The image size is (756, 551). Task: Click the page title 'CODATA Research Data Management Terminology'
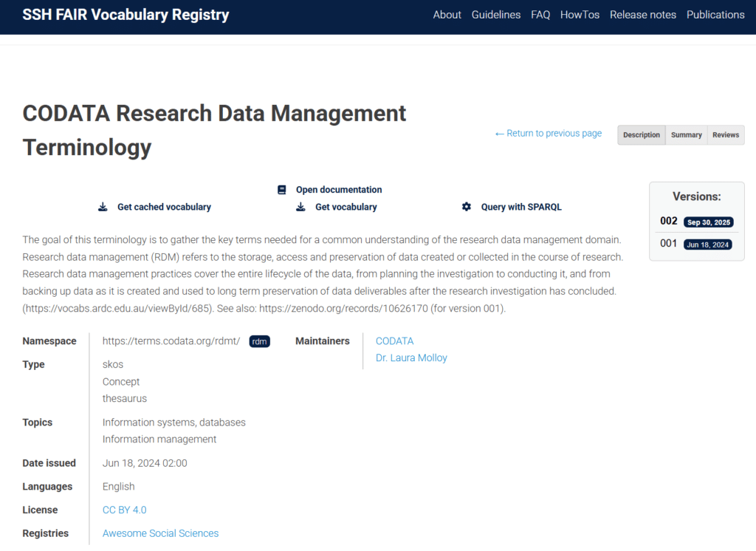(x=214, y=130)
